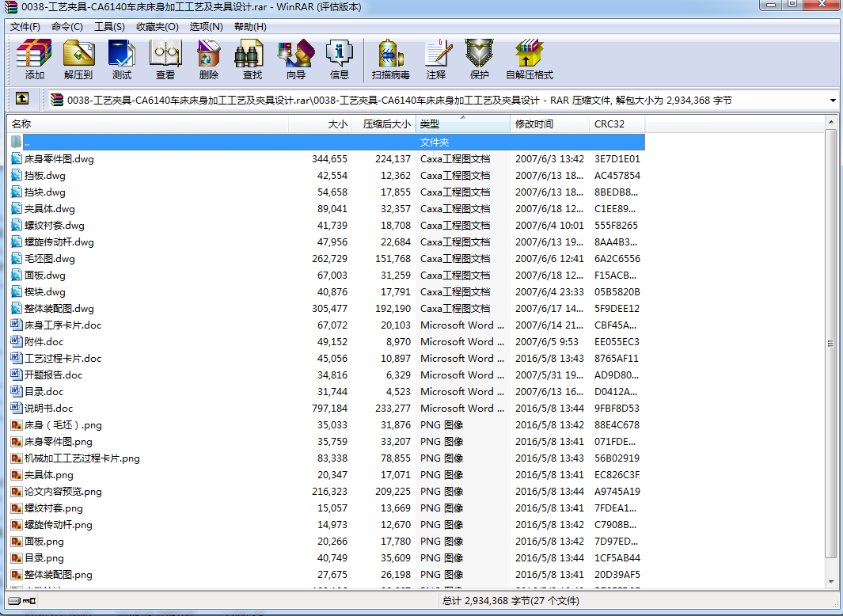The width and height of the screenshot is (843, 616).
Task: Open the 文件(F) menu
Action: click(x=25, y=26)
